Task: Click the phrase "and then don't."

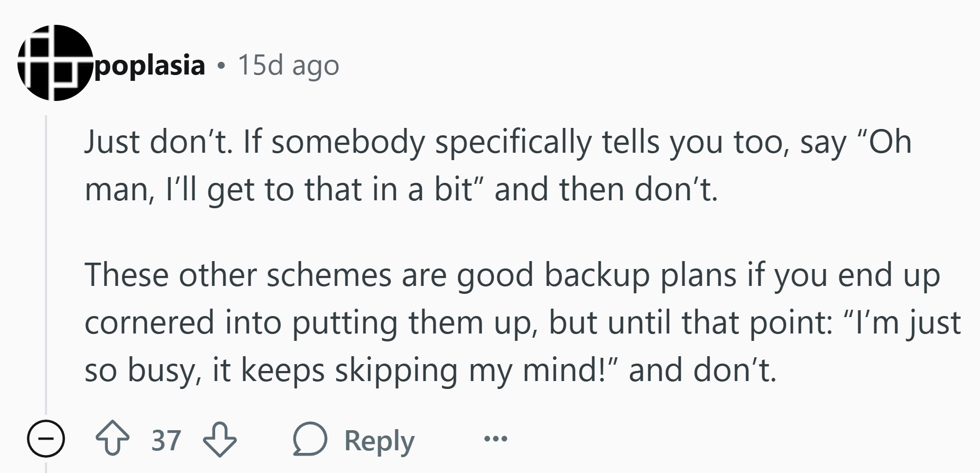Action: [606, 189]
